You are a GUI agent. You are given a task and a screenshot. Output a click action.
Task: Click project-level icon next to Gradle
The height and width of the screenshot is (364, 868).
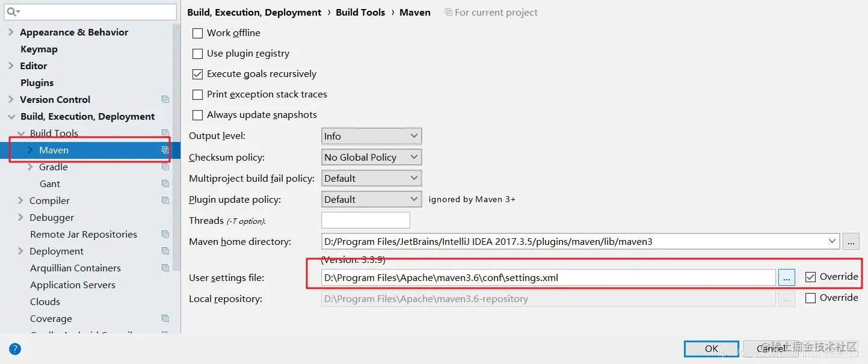click(x=165, y=167)
